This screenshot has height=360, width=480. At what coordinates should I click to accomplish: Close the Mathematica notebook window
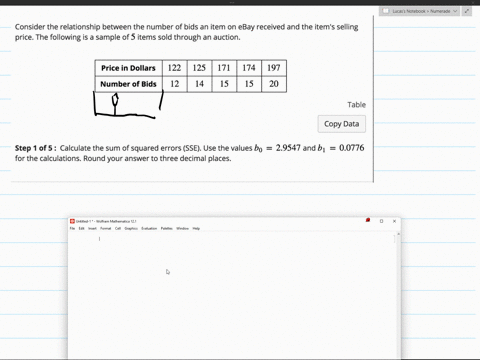pyautogui.click(x=394, y=221)
